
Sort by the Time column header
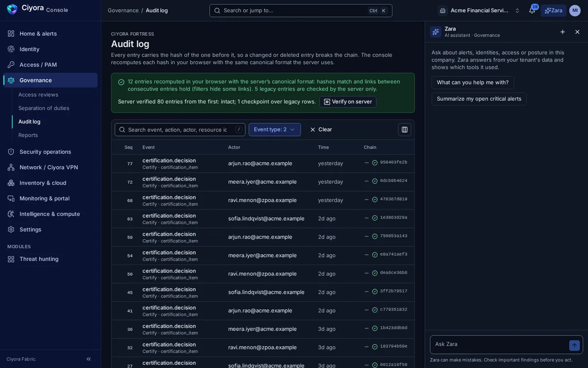[x=323, y=147]
